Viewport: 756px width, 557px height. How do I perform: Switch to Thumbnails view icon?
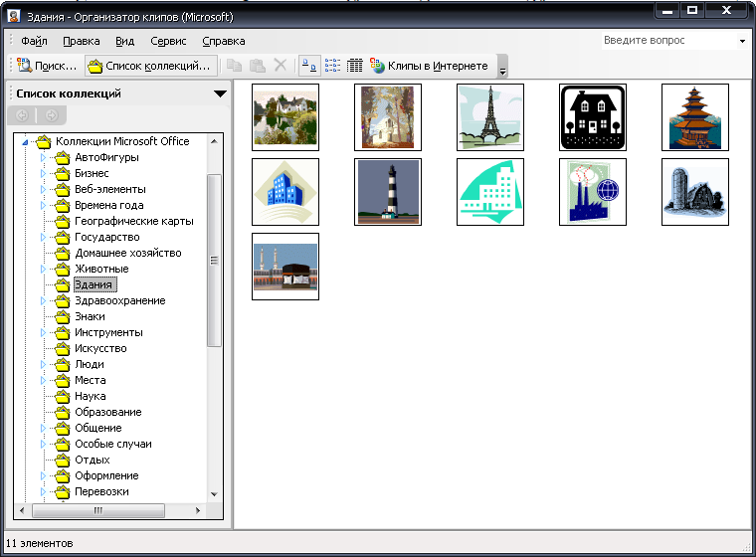click(x=309, y=66)
